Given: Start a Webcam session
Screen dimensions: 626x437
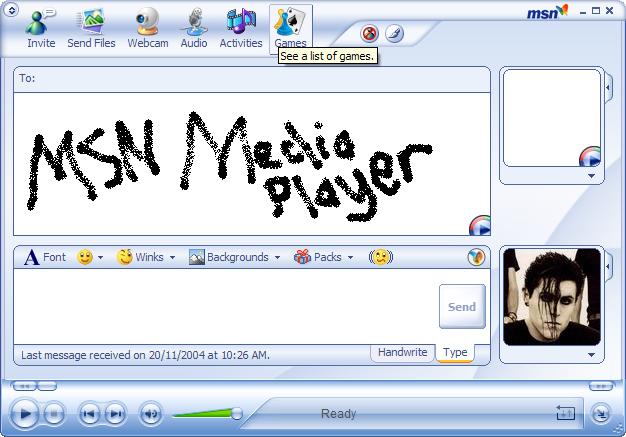Looking at the screenshot, I should click(x=148, y=28).
